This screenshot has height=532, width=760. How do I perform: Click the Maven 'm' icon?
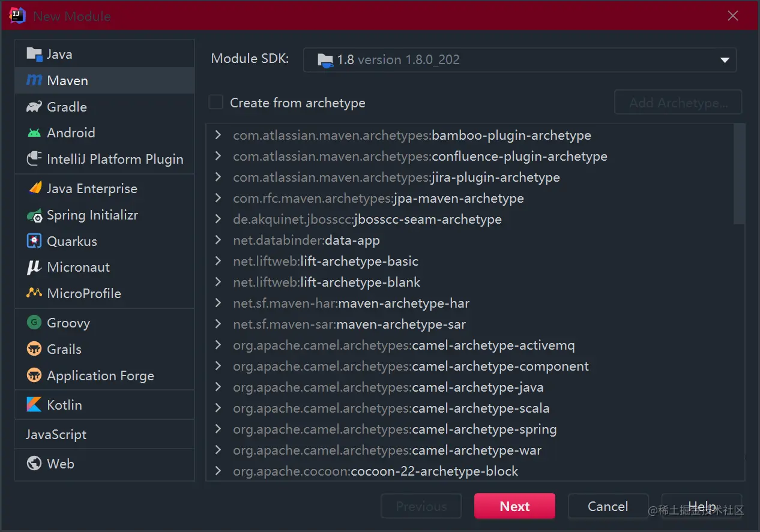(34, 80)
